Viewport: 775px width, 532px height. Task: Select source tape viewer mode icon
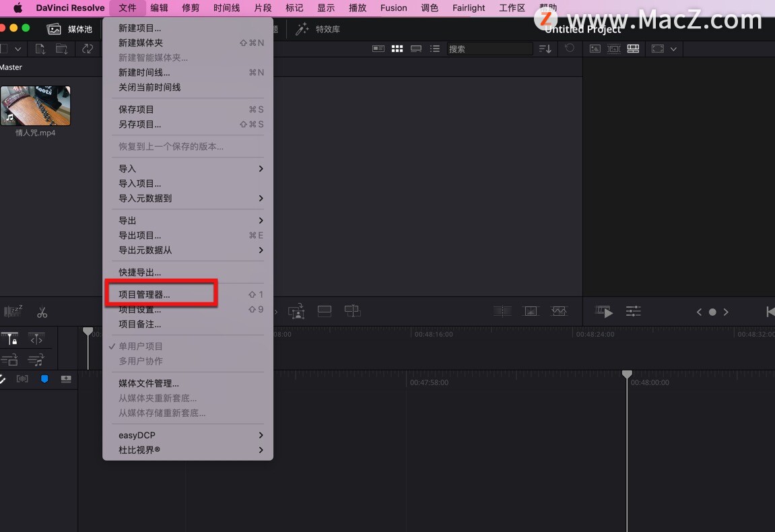click(x=614, y=48)
